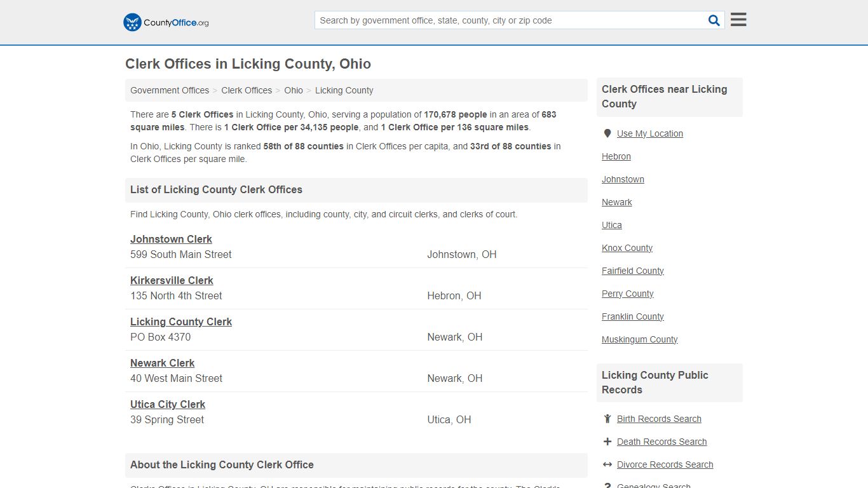Image resolution: width=868 pixels, height=488 pixels.
Task: Go to Government Offices breadcrumb
Action: coord(170,90)
